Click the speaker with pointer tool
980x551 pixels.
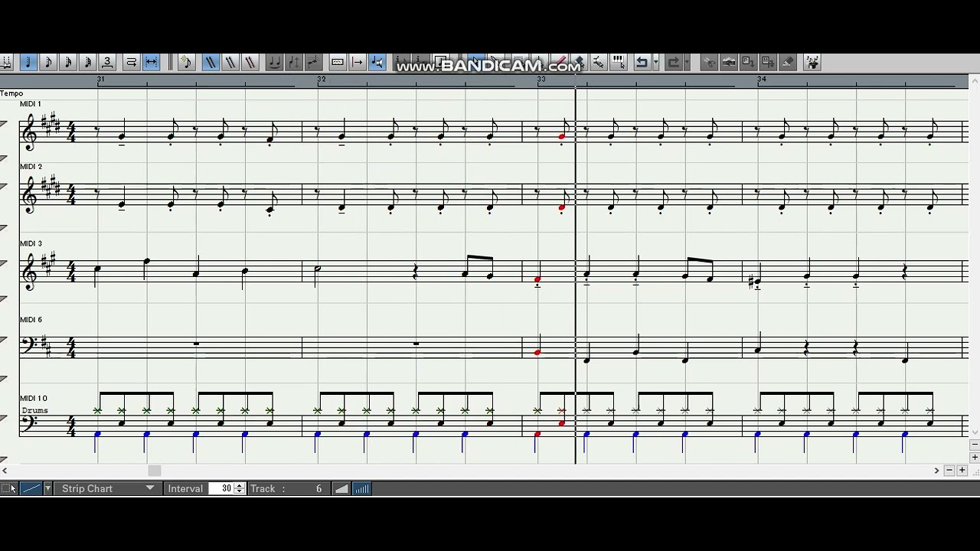click(x=599, y=62)
